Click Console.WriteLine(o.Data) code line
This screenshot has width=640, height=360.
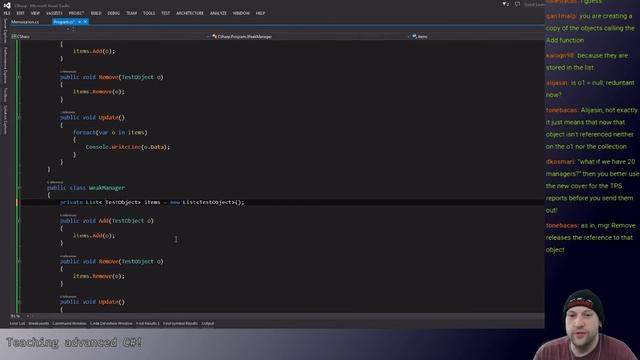pyautogui.click(x=128, y=147)
